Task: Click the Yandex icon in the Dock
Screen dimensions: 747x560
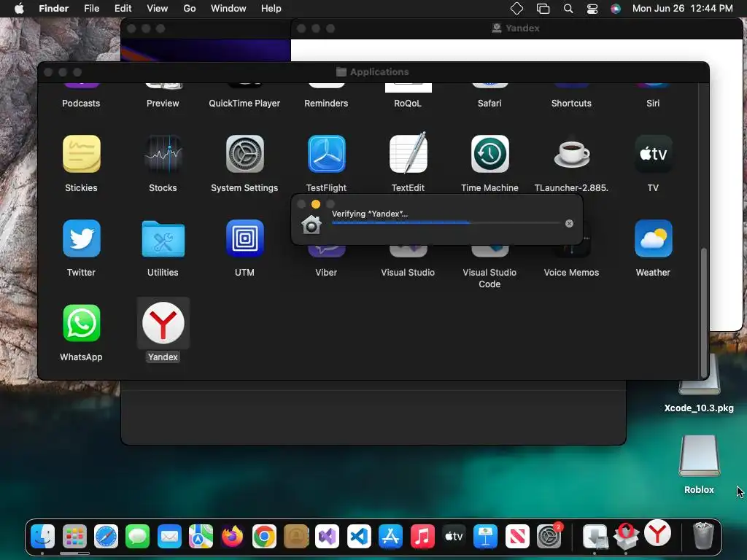Action: point(657,534)
